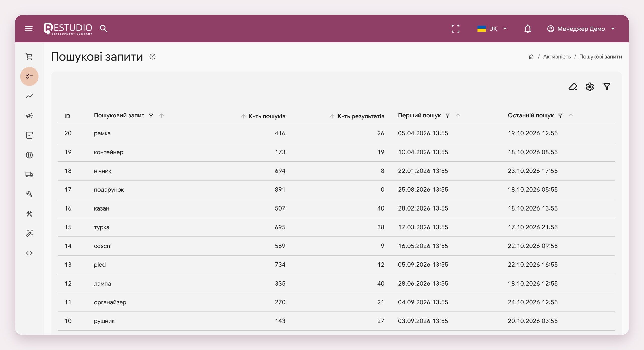Click search count value 734
The height and width of the screenshot is (350, 644).
[280, 264]
